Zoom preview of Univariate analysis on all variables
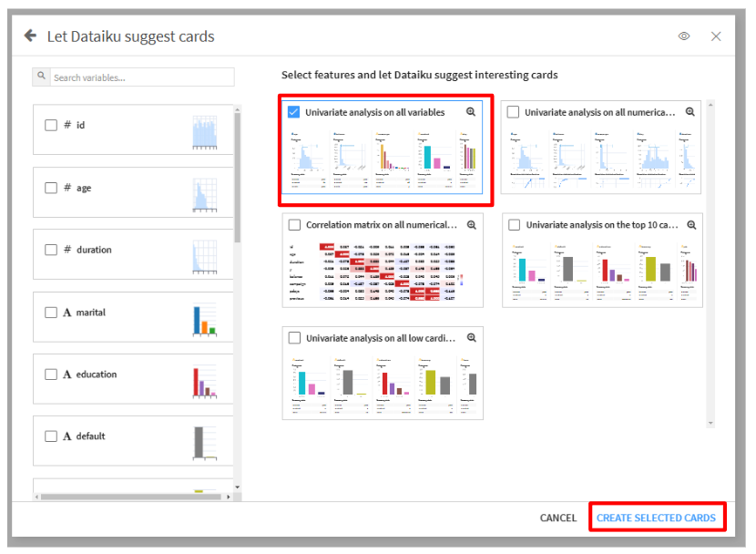The width and height of the screenshot is (756, 554). [471, 112]
